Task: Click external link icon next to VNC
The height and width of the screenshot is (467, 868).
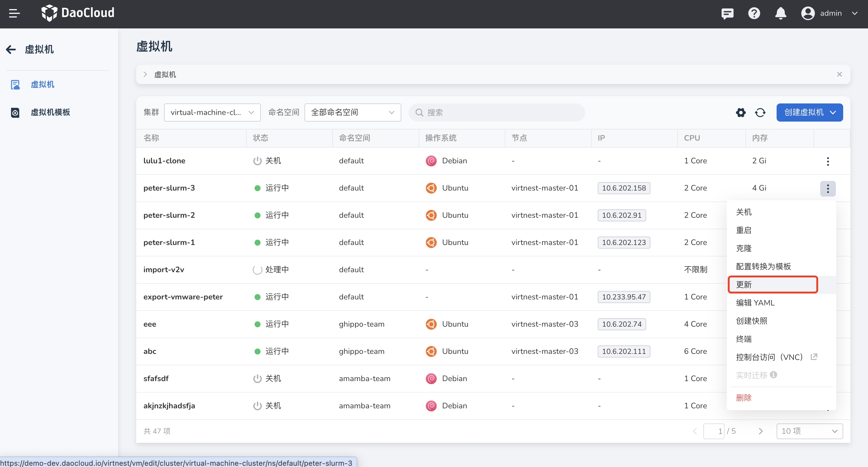Action: (814, 357)
